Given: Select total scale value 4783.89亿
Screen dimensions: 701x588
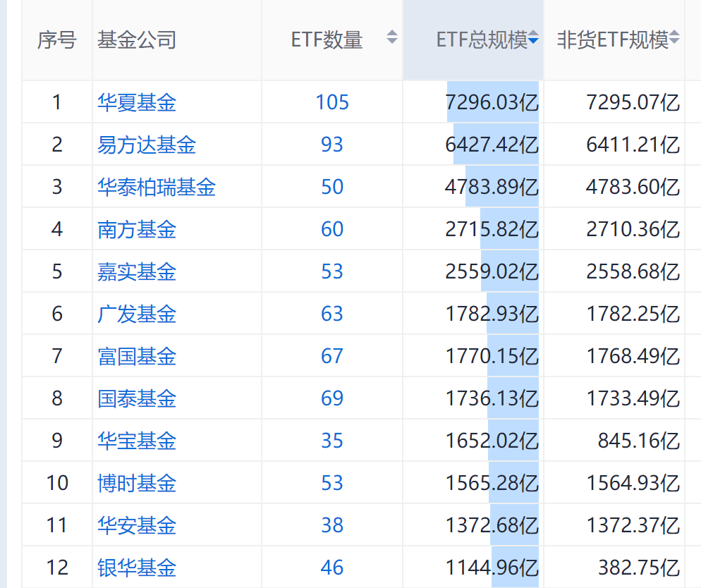Looking at the screenshot, I should (x=492, y=187).
